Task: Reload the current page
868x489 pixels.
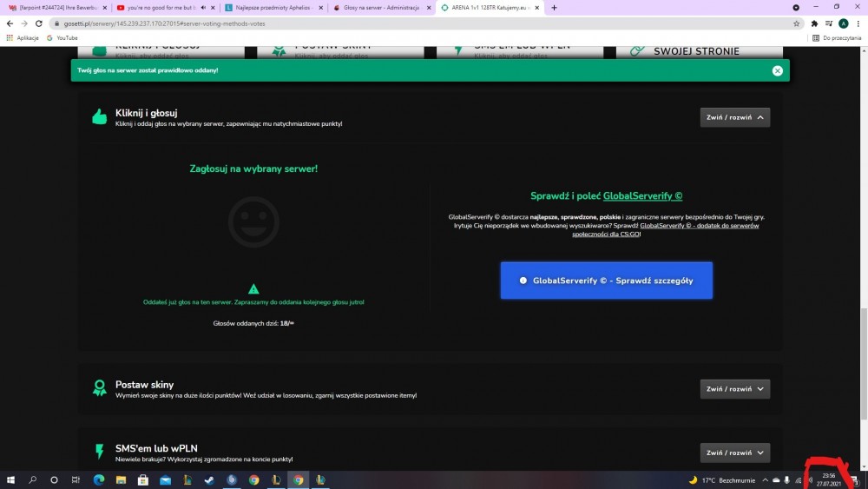Action: [x=39, y=23]
